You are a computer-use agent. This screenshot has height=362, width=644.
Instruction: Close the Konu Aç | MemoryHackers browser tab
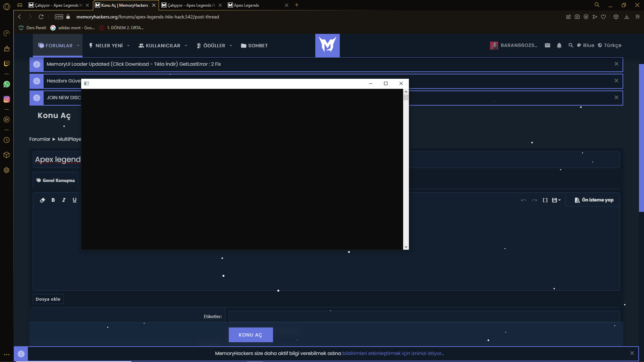click(x=154, y=5)
